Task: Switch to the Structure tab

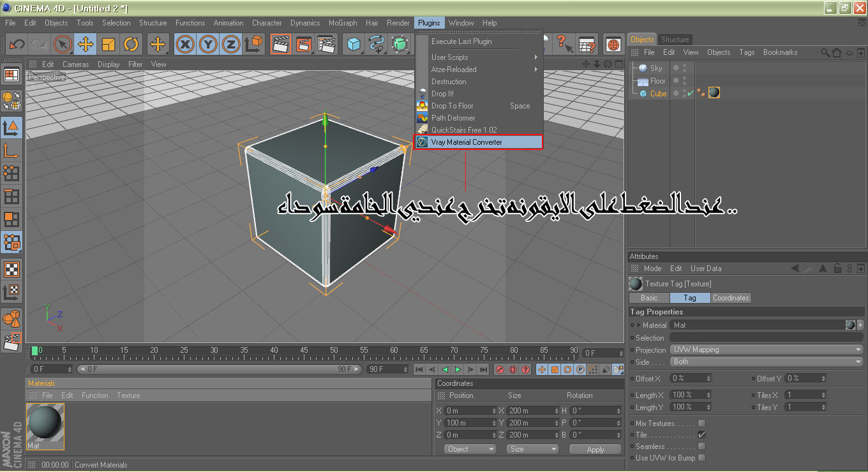Action: [x=675, y=40]
